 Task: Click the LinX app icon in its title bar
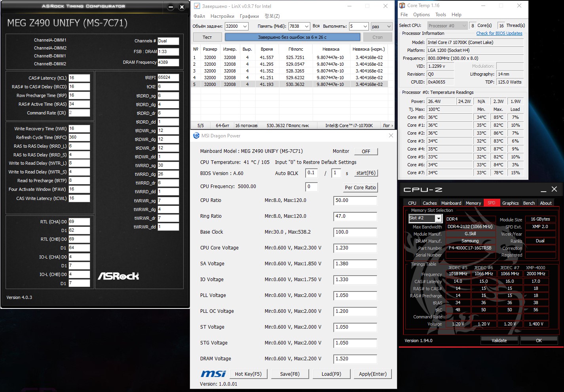click(197, 6)
